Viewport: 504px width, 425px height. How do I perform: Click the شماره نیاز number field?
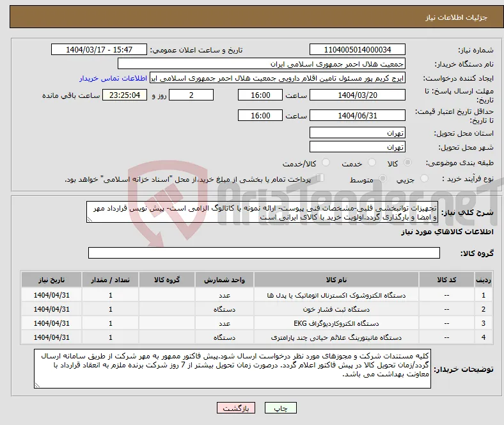coord(357,49)
